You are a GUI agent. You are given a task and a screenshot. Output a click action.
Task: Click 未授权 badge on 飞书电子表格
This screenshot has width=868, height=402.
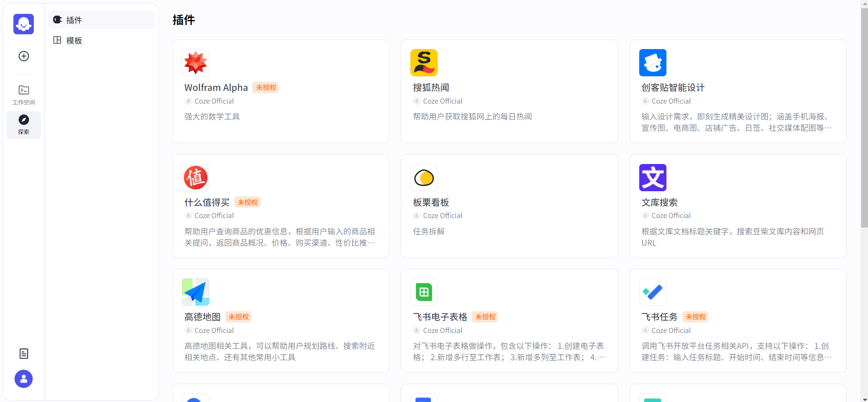click(485, 317)
